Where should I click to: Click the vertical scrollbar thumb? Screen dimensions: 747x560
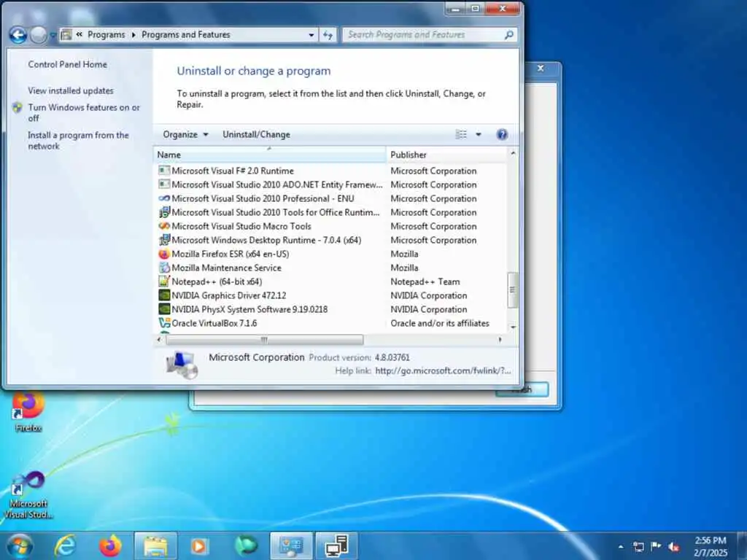[x=513, y=290]
